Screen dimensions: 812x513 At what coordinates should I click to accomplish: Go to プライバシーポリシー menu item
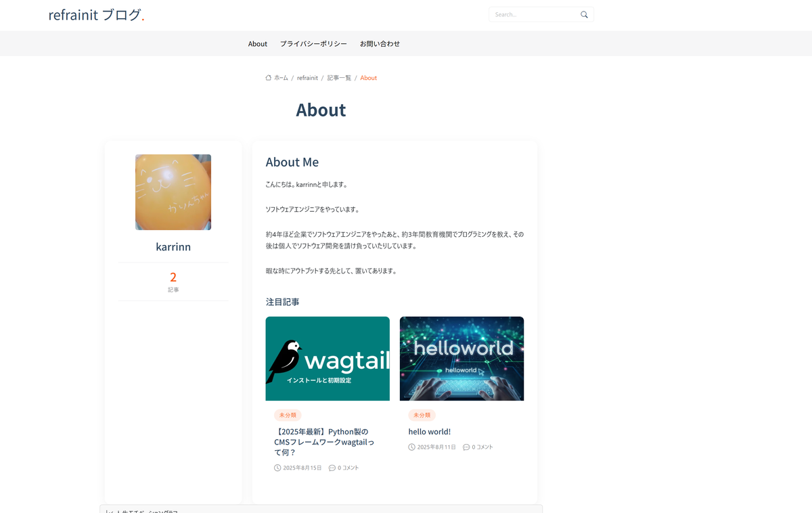[313, 44]
